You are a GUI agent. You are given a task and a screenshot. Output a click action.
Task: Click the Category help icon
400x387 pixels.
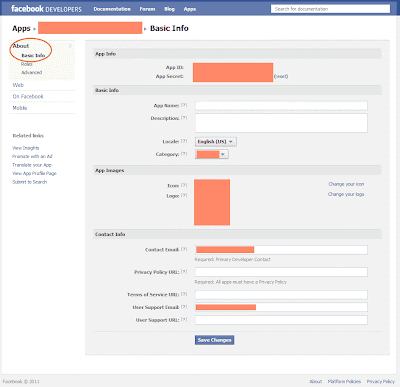pos(184,154)
